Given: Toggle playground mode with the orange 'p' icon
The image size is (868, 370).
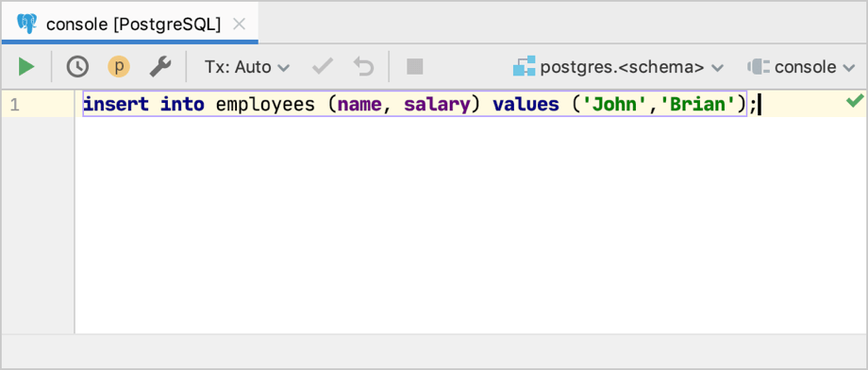Looking at the screenshot, I should point(119,67).
